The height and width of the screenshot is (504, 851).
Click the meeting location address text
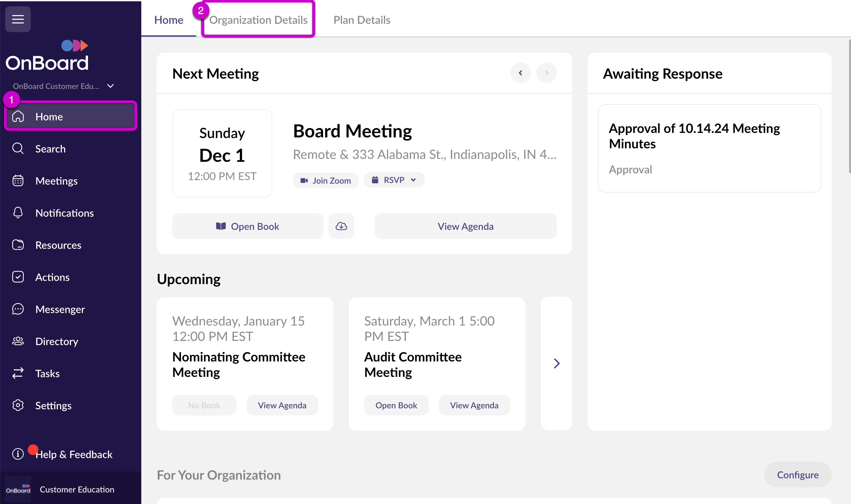(425, 154)
